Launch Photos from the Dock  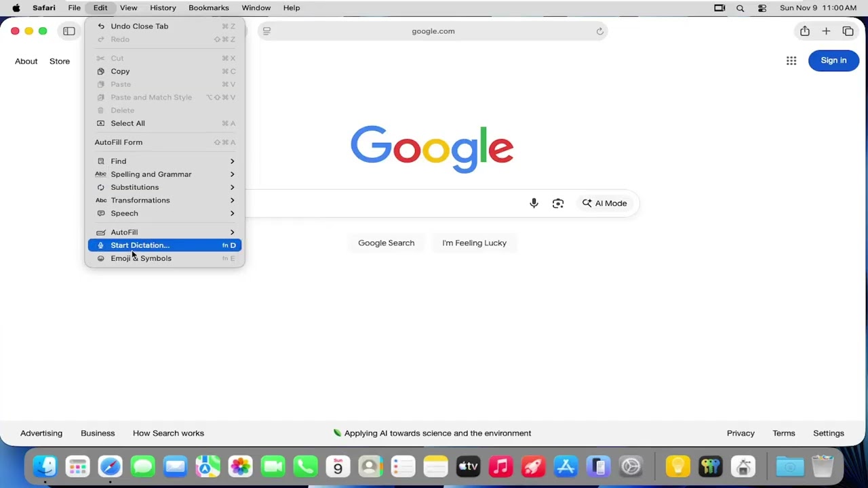click(241, 466)
